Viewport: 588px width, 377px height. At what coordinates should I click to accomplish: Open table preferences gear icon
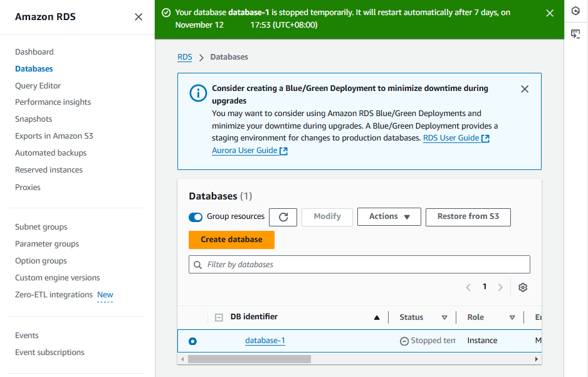pos(523,287)
